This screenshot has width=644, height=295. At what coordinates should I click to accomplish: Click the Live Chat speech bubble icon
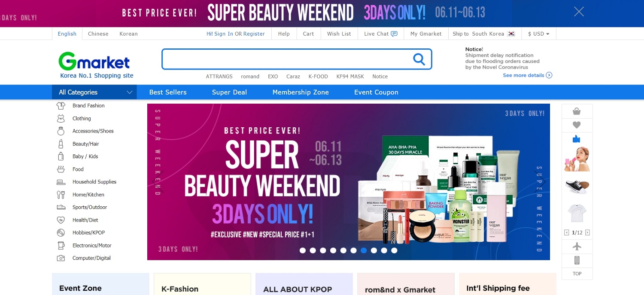pos(394,34)
